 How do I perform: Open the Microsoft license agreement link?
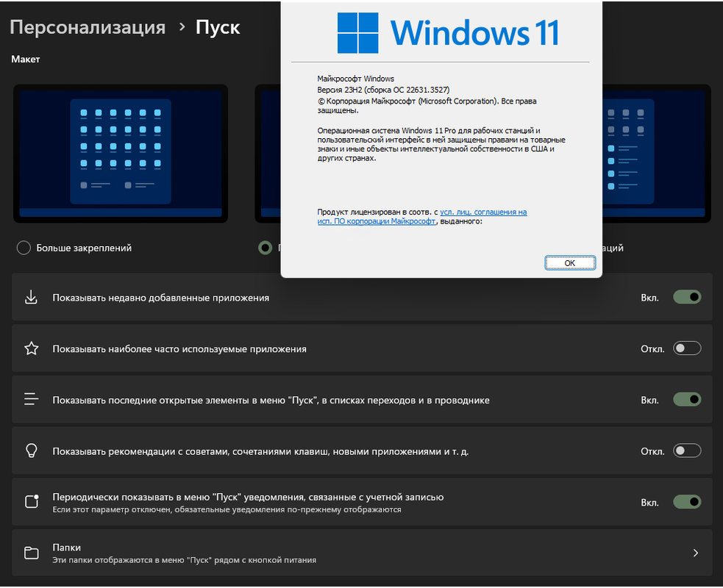click(x=422, y=217)
